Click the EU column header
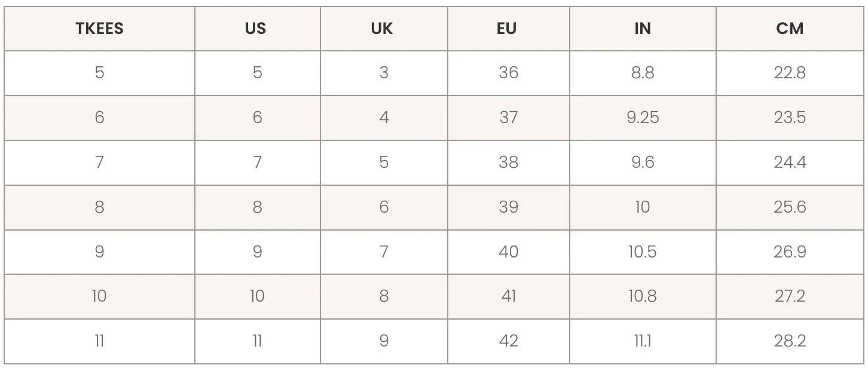This screenshot has height=368, width=868. [507, 29]
